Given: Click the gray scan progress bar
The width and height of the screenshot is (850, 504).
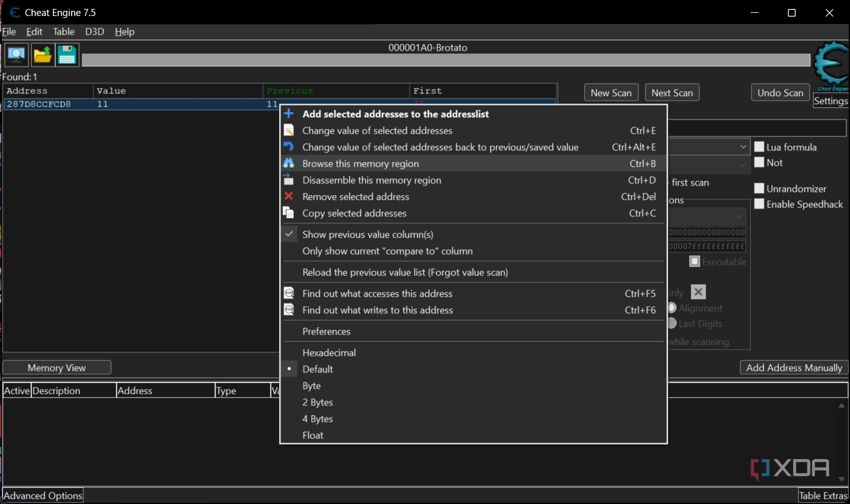Looking at the screenshot, I should tap(445, 60).
